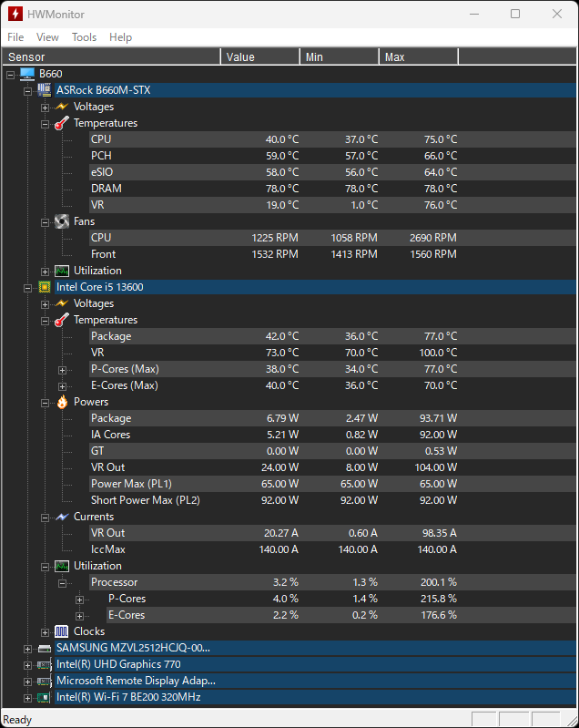
Task: Collapse the B660 root node
Action: 10,75
